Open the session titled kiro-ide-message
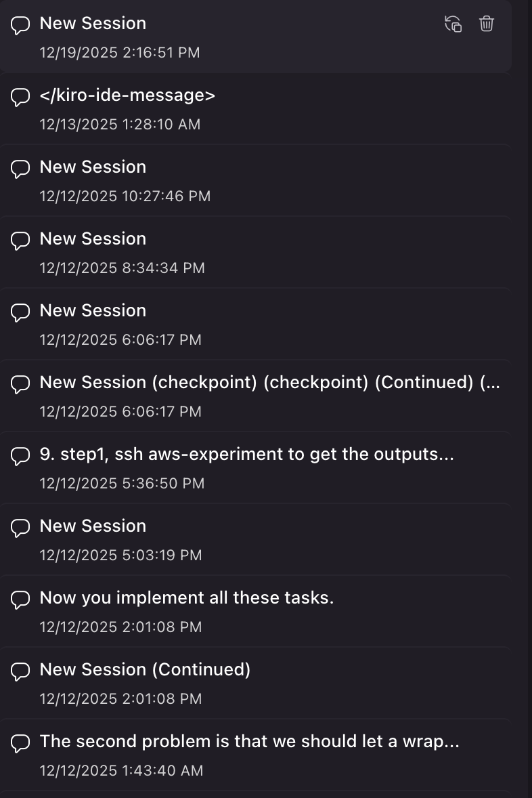This screenshot has width=532, height=798. 127,96
